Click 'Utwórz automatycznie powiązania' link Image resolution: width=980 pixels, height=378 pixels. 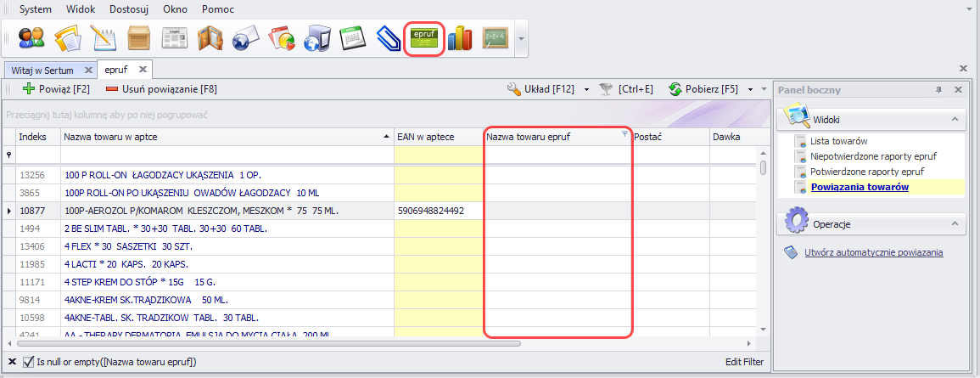point(873,252)
